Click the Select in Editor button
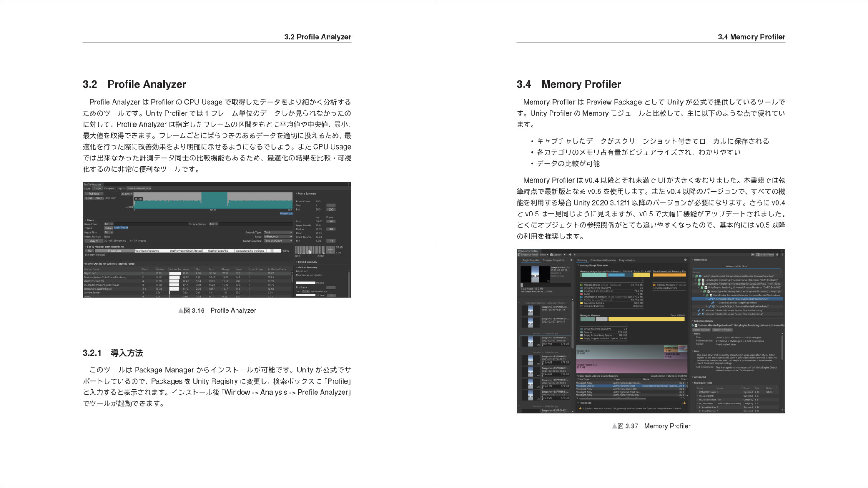Image resolution: width=868 pixels, height=488 pixels. [x=702, y=330]
